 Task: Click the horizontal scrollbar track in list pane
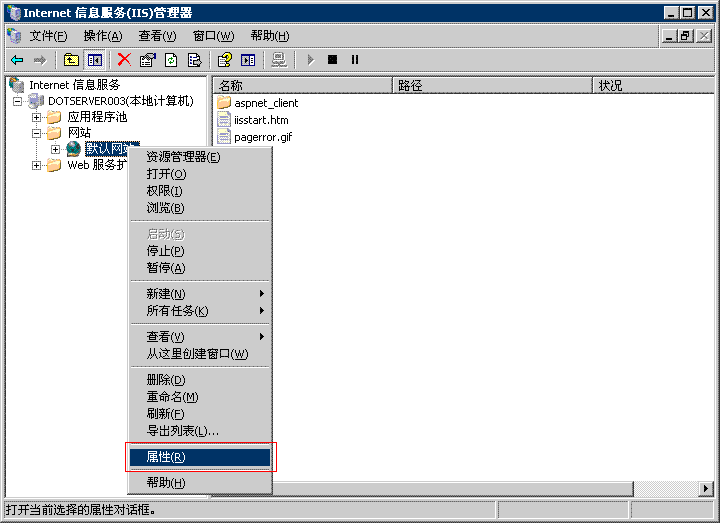(666, 489)
